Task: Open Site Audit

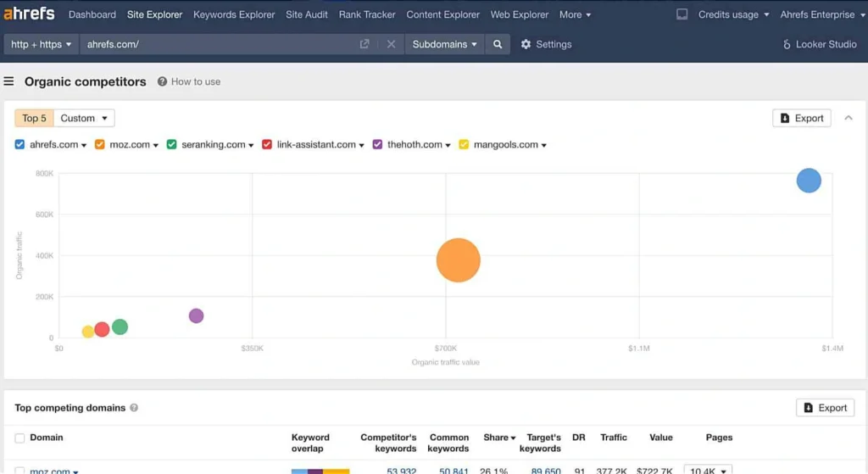Action: [307, 14]
